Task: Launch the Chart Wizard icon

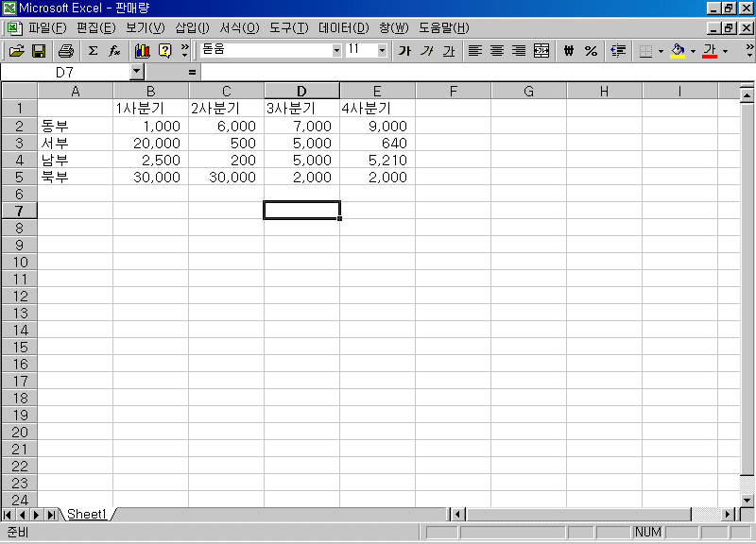Action: tap(143, 50)
